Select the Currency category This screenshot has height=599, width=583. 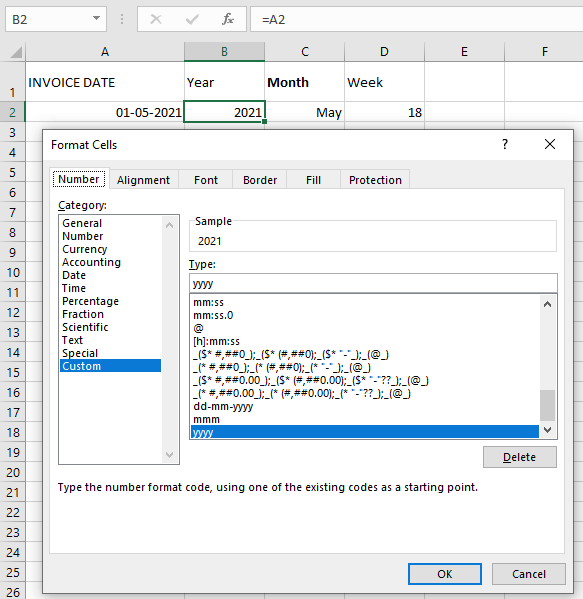coord(110,249)
